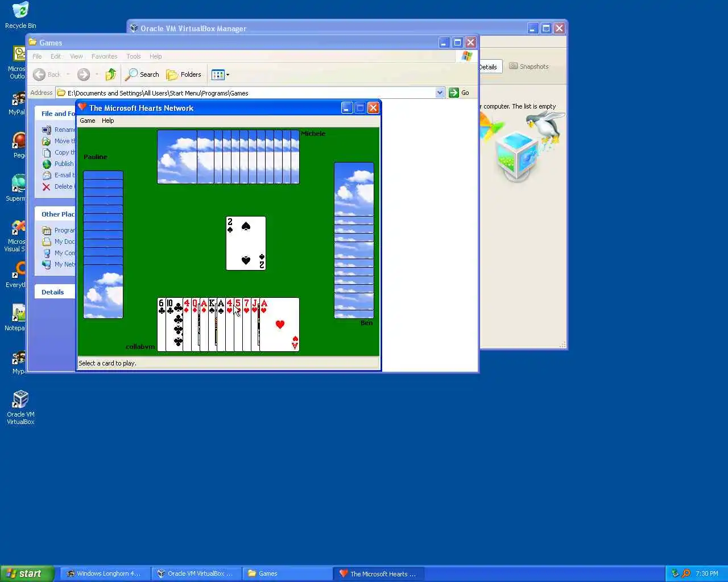
Task: Open Back button history dropdown arrow
Action: point(68,74)
